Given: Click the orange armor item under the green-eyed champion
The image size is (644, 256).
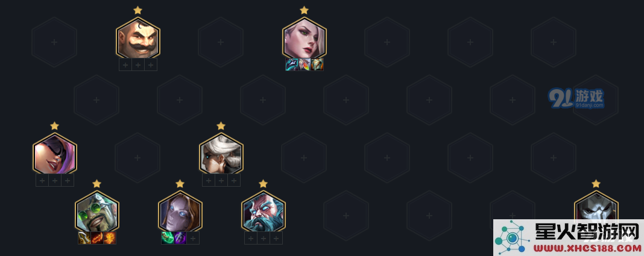Looking at the screenshot, I should pos(317,64).
